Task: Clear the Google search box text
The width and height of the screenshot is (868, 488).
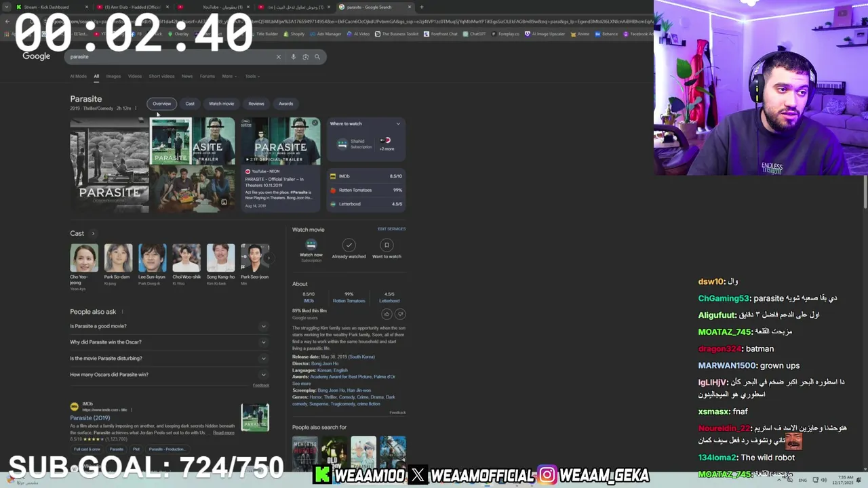Action: (x=278, y=57)
